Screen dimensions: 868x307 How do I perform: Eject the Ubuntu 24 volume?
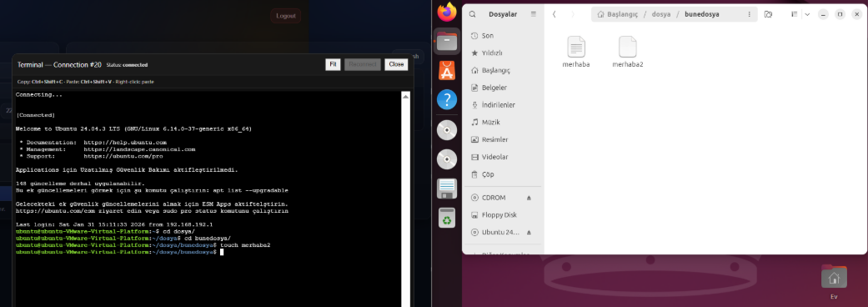pyautogui.click(x=529, y=232)
